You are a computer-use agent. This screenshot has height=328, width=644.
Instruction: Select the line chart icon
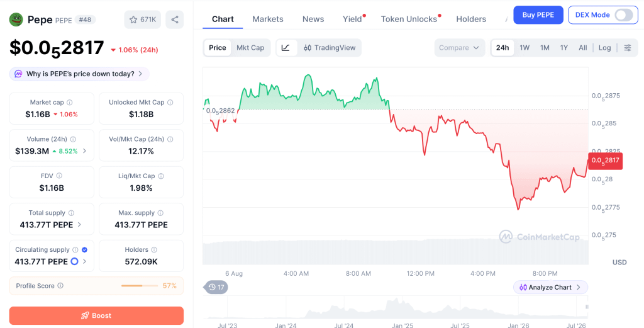[x=286, y=48]
